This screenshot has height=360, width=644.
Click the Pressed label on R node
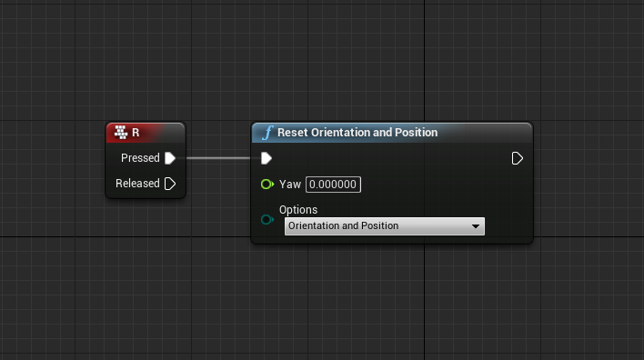[140, 158]
